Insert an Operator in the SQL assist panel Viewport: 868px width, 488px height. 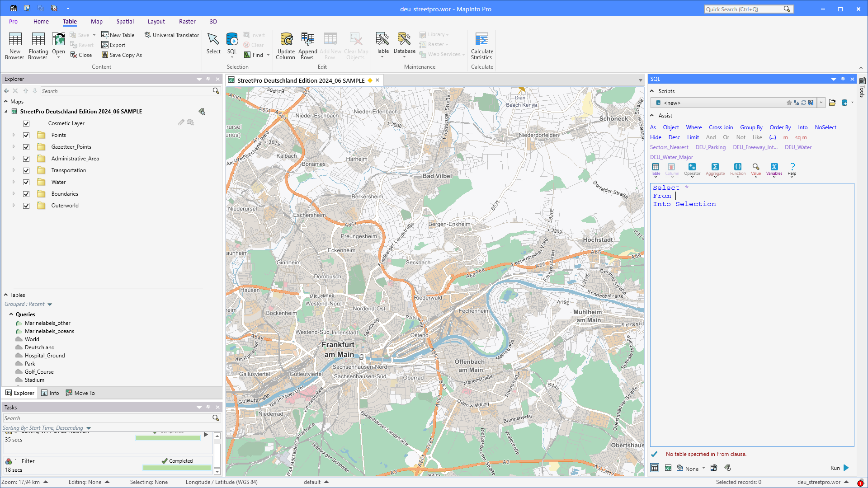coord(692,169)
